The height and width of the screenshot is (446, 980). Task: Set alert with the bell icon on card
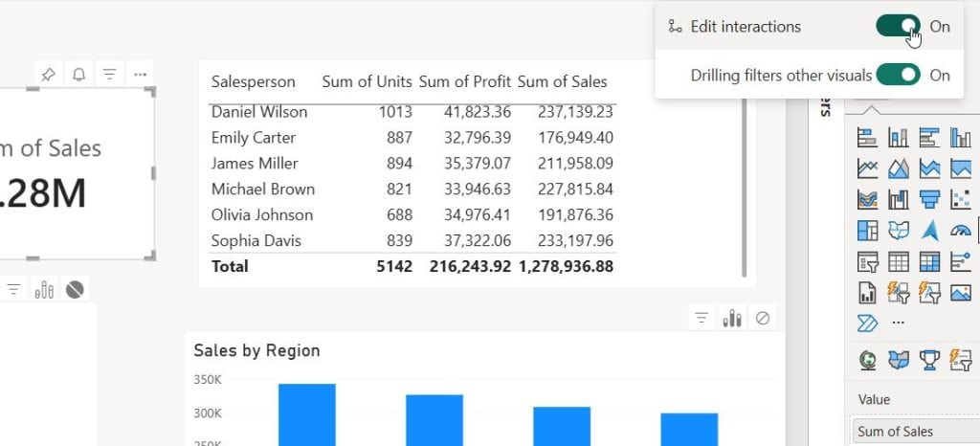pyautogui.click(x=78, y=75)
